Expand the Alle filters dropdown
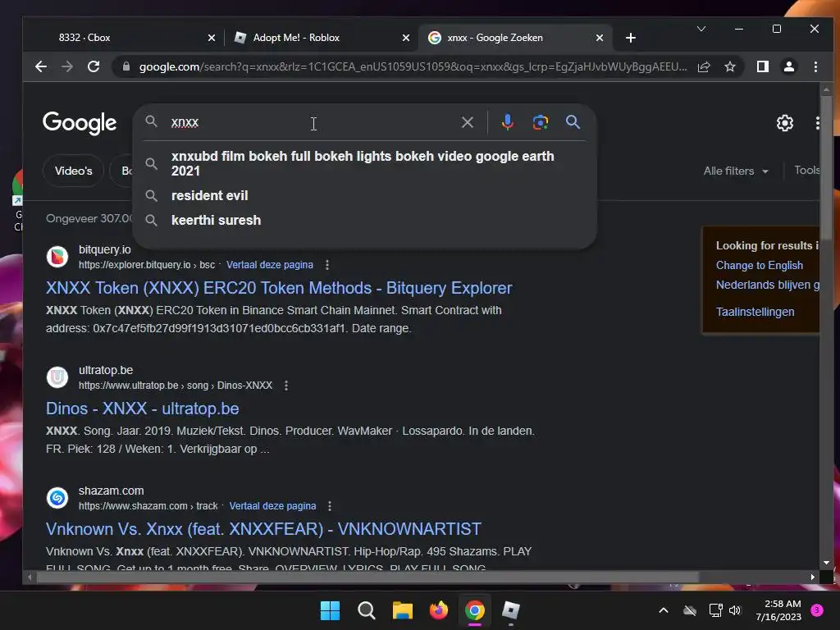The height and width of the screenshot is (630, 840). pos(736,171)
